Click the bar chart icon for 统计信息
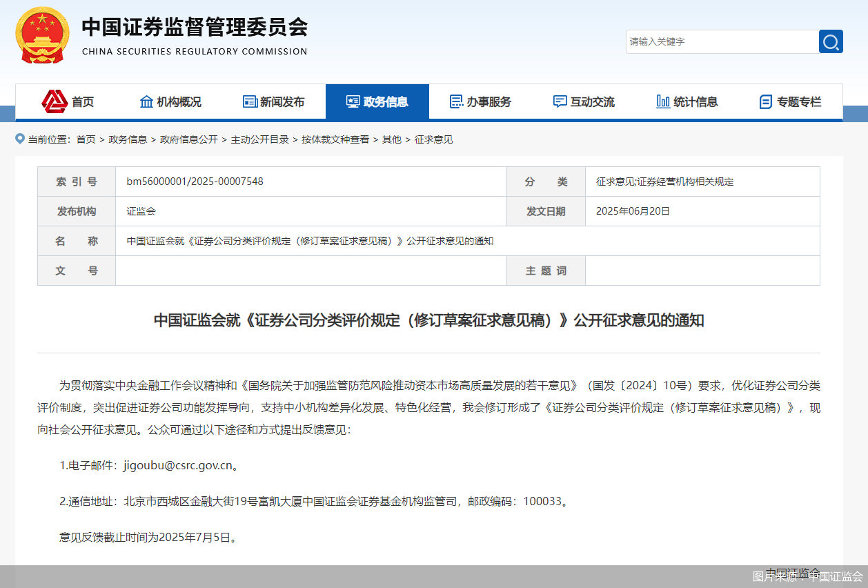Image resolution: width=868 pixels, height=588 pixels. (x=663, y=101)
